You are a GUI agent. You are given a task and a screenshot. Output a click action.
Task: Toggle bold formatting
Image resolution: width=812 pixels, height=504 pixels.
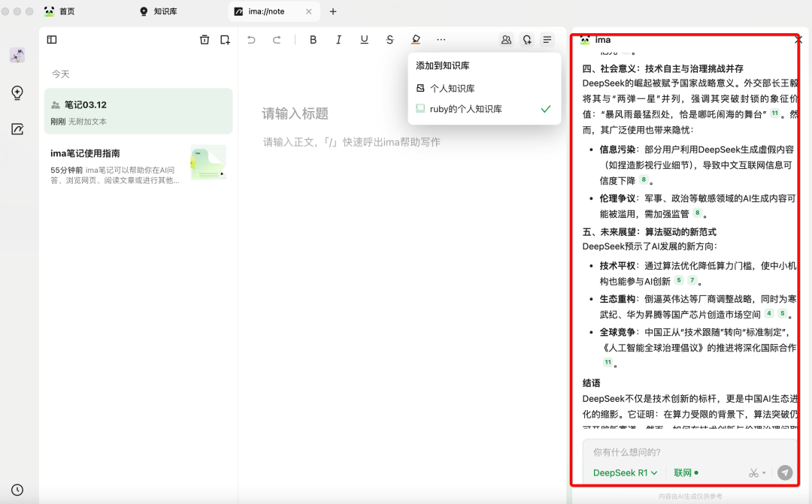(313, 40)
